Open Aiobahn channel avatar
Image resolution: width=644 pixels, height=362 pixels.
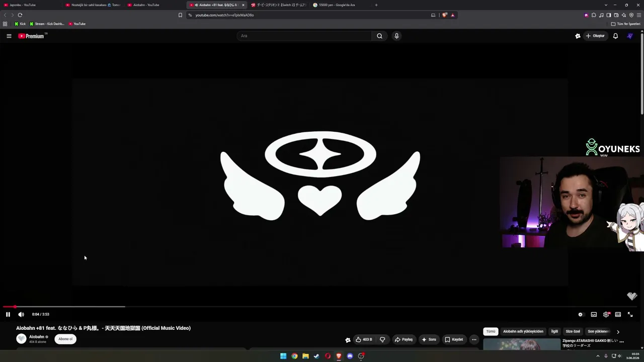pyautogui.click(x=21, y=339)
